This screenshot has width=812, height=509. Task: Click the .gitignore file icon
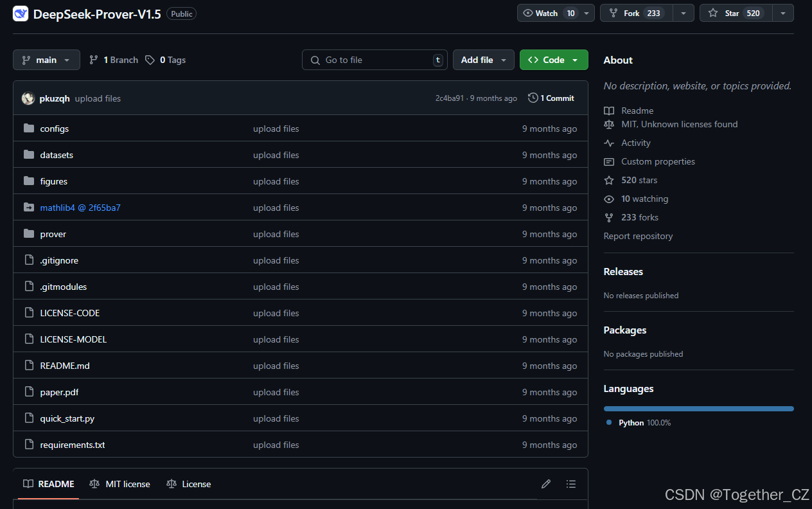(28, 260)
